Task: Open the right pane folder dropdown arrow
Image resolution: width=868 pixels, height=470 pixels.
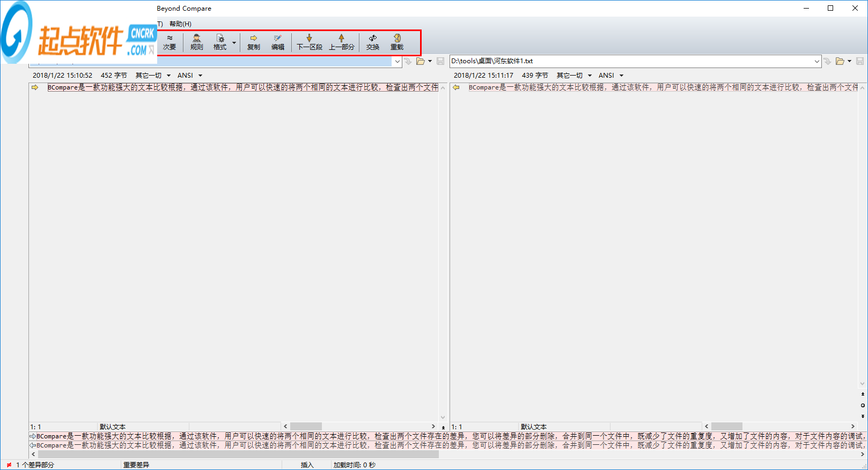Action: (849, 61)
